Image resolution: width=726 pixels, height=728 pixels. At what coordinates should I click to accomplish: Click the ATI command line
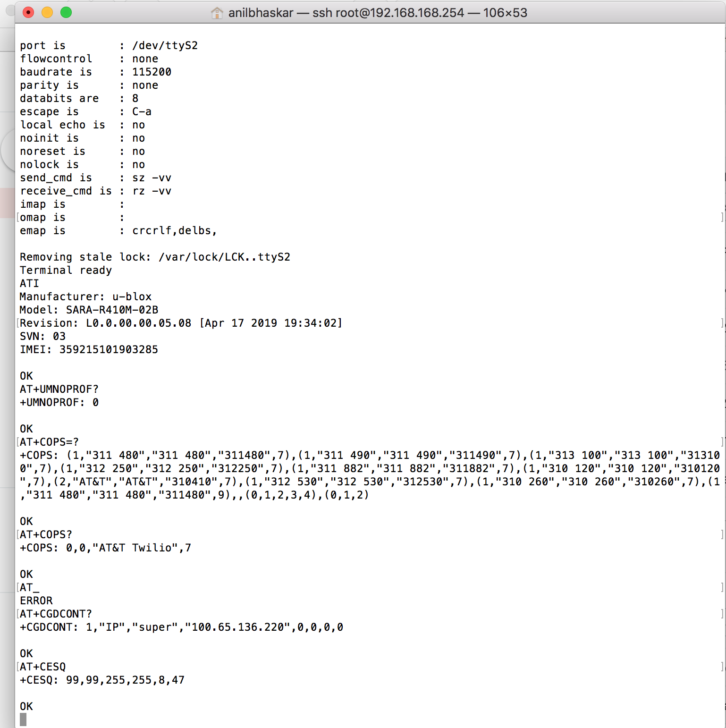[29, 283]
